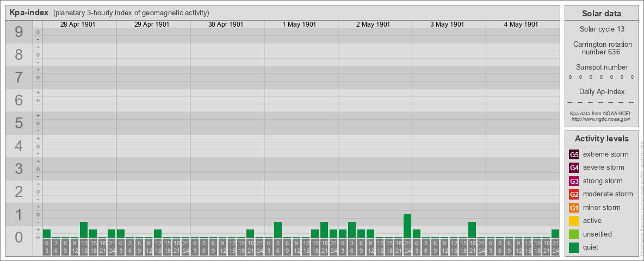This screenshot has width=644, height=261.
Task: Click the Kp scale number 9
Action: (19, 32)
